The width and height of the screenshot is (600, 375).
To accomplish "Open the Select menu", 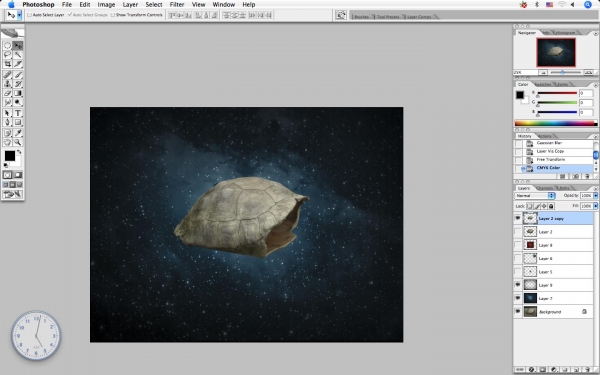I will click(x=154, y=5).
